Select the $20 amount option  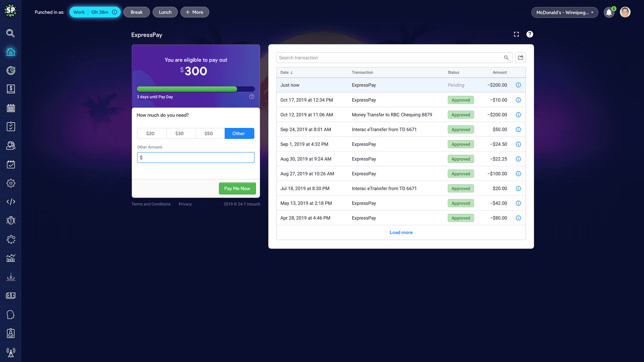coord(150,134)
